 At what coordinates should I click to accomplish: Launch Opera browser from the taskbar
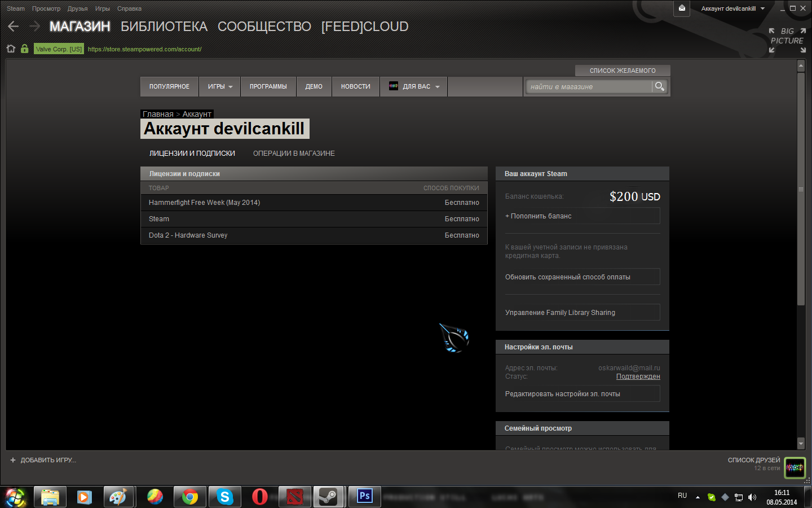(x=260, y=497)
